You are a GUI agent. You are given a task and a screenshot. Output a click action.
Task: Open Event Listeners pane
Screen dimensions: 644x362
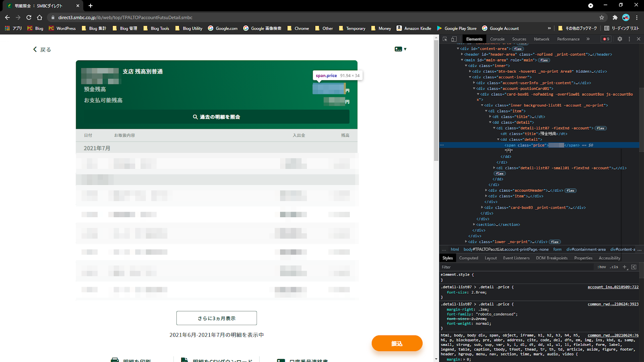click(x=516, y=258)
